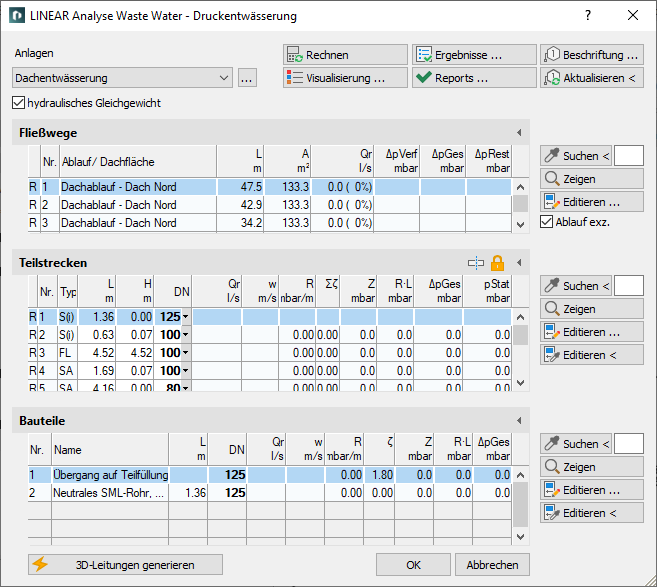
Task: Click Suchen pipette in Bauteile section
Action: point(576,444)
